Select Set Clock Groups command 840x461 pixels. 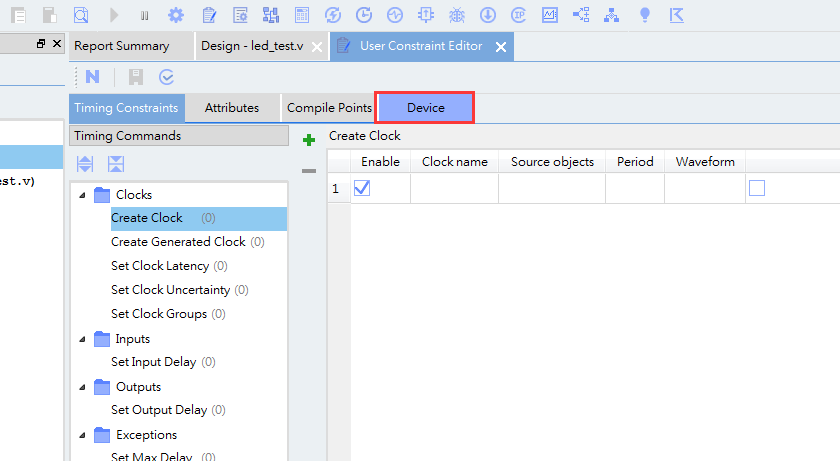[168, 314]
